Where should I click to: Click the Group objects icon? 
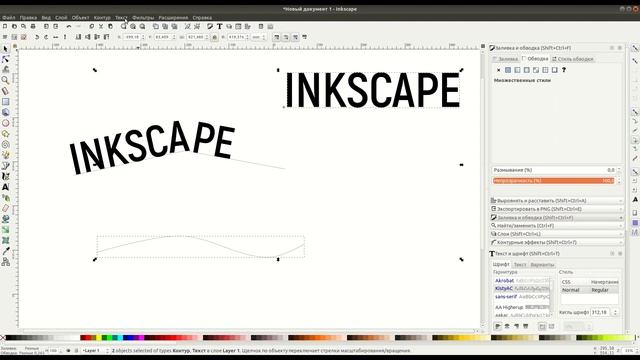pyautogui.click(x=187, y=27)
